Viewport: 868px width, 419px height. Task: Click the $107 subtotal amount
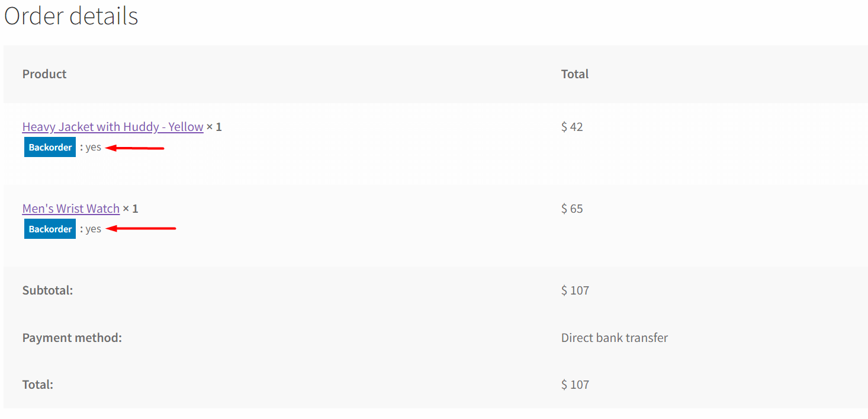click(x=574, y=290)
